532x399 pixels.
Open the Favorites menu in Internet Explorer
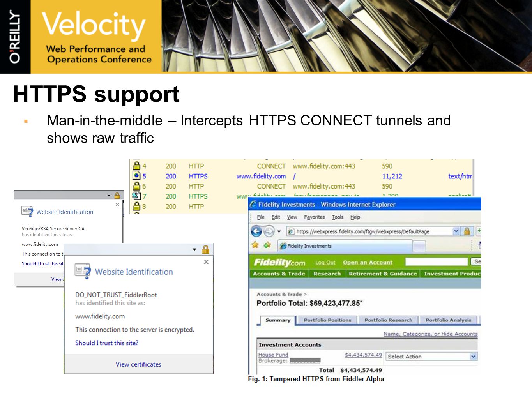[x=314, y=217]
